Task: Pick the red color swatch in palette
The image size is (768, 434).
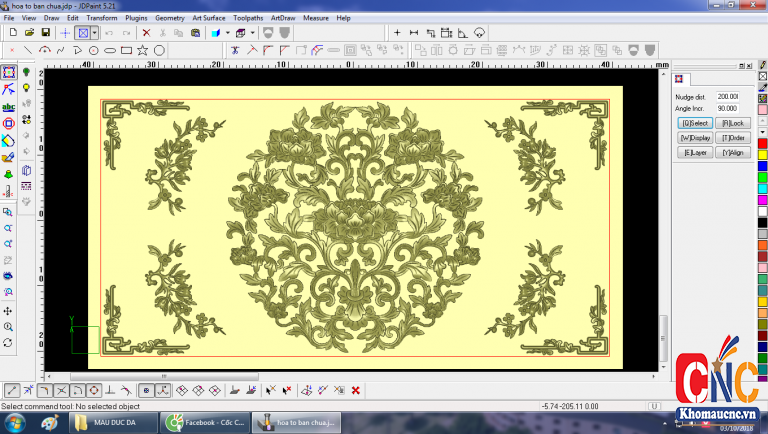Action: click(762, 142)
